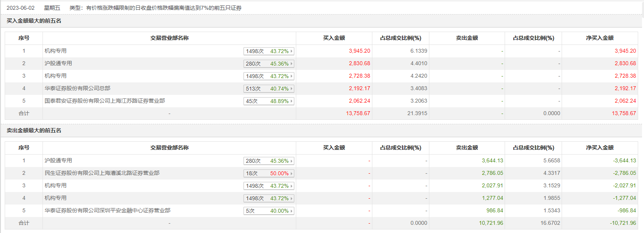Select the total ratio 16.6702

click(x=550, y=223)
